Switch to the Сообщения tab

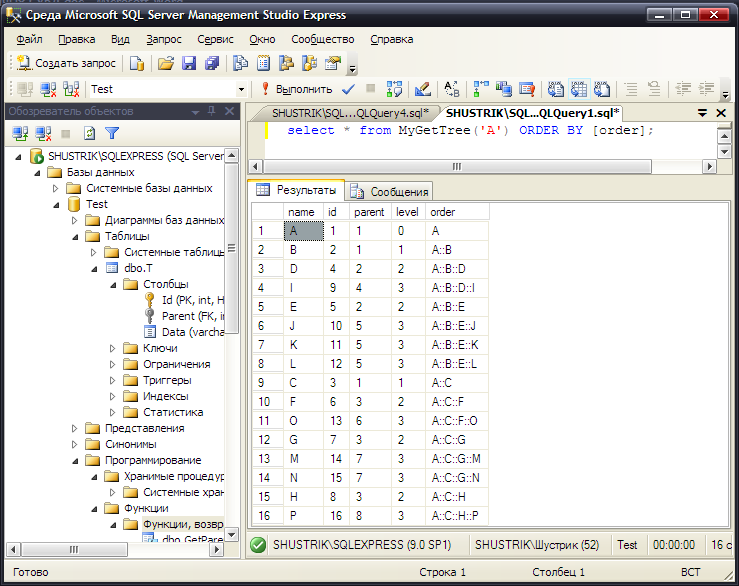390,192
